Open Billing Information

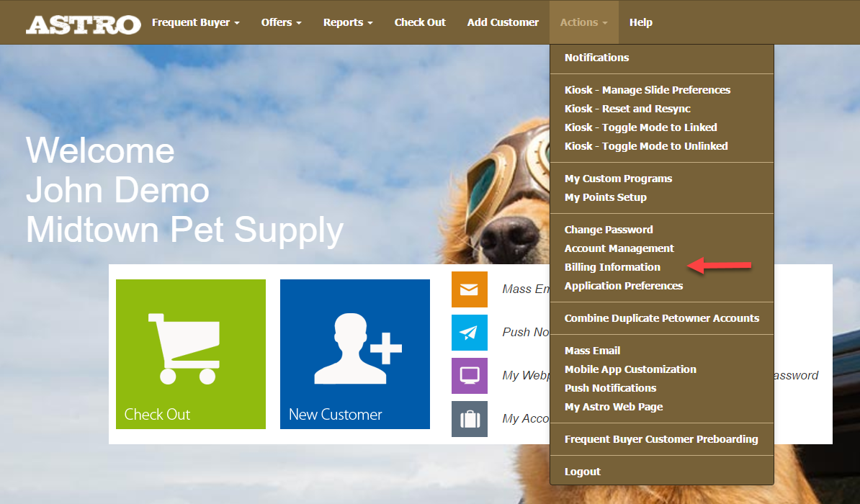612,266
